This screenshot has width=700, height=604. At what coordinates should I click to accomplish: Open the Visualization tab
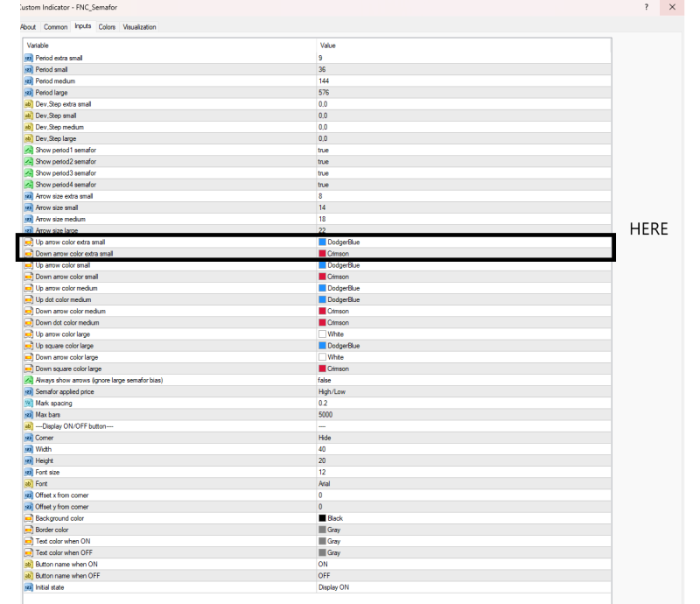tap(140, 27)
